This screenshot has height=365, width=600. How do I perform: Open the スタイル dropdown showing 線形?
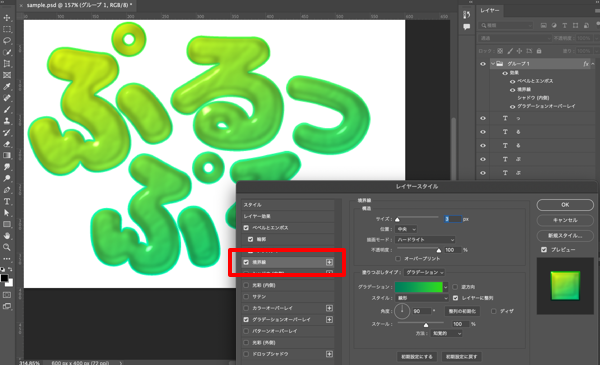(422, 298)
